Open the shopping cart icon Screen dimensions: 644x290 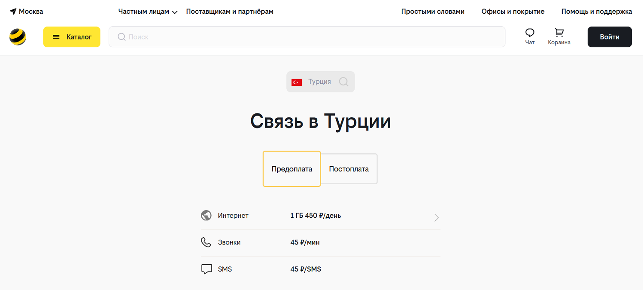pyautogui.click(x=559, y=33)
